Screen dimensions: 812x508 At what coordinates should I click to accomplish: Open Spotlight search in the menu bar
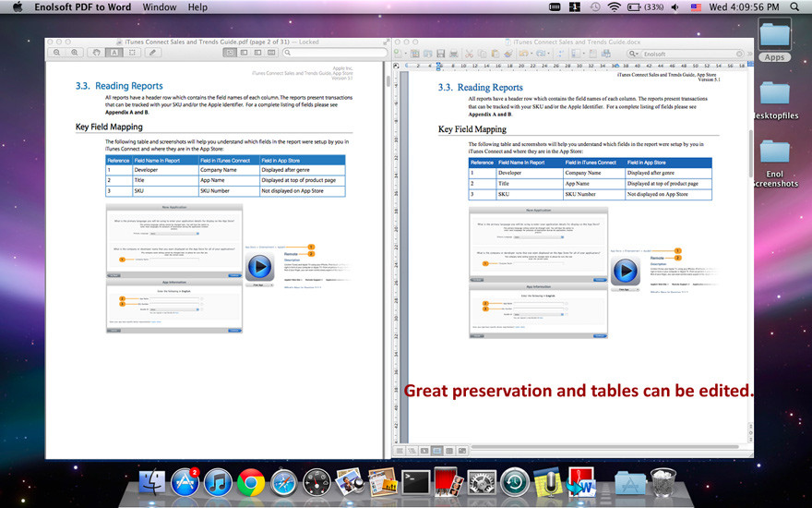click(x=794, y=6)
